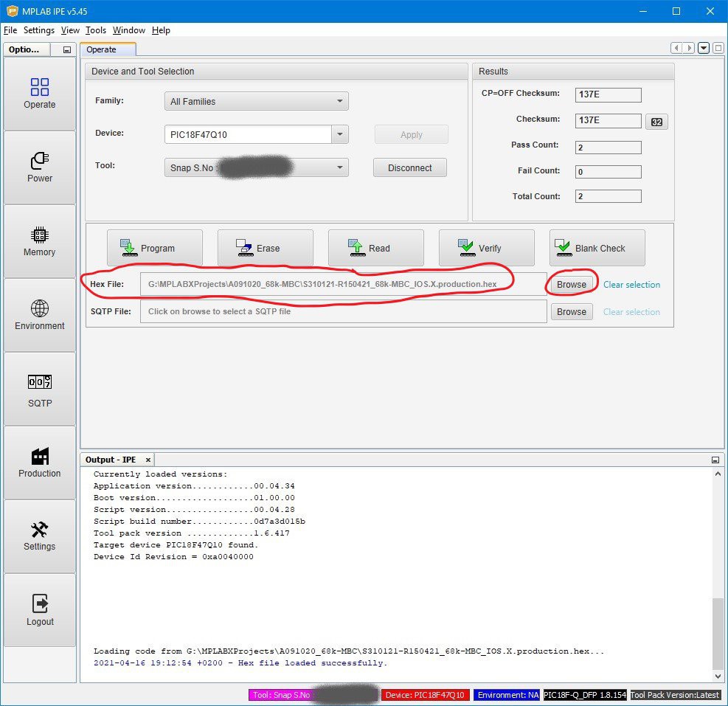Click the Total Count field
728x706 pixels.
(x=609, y=196)
